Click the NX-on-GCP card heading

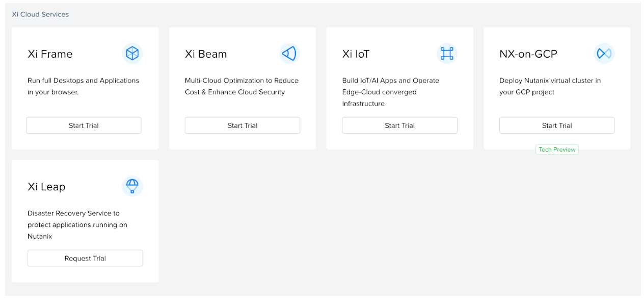pyautogui.click(x=528, y=54)
